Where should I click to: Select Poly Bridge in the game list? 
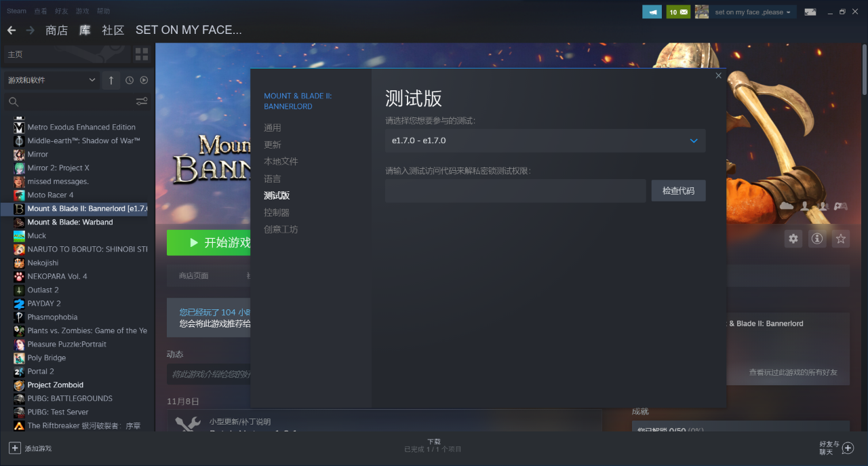coord(47,357)
